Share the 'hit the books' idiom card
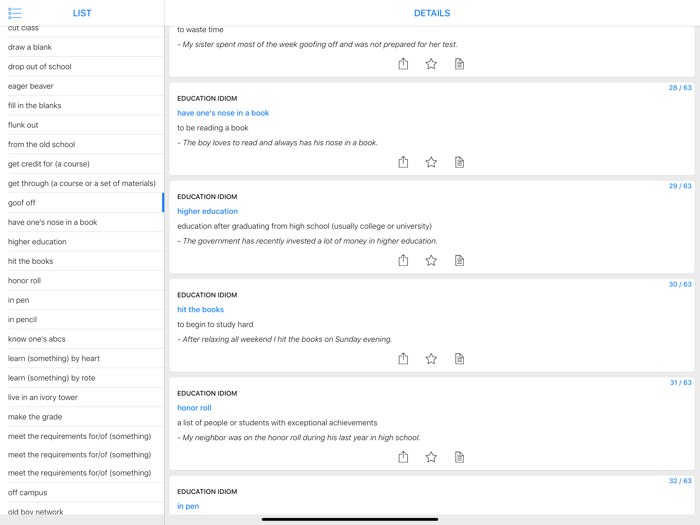700x525 pixels. click(x=403, y=358)
